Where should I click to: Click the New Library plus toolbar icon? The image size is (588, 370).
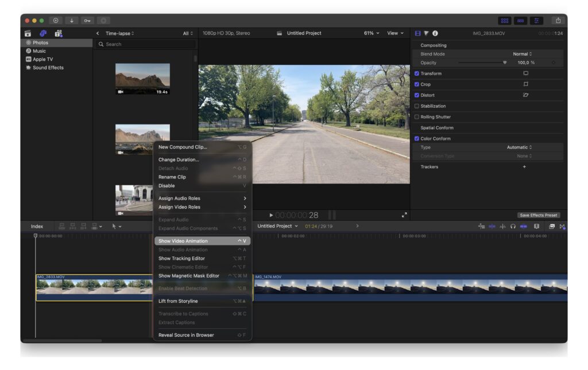click(x=56, y=21)
